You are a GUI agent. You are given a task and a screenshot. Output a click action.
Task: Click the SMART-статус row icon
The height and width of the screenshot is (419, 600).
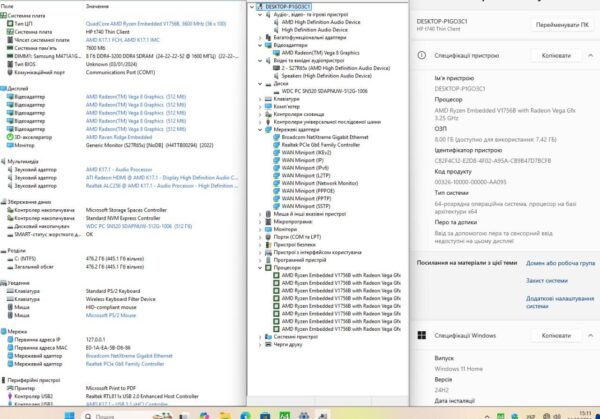pyautogui.click(x=10, y=234)
